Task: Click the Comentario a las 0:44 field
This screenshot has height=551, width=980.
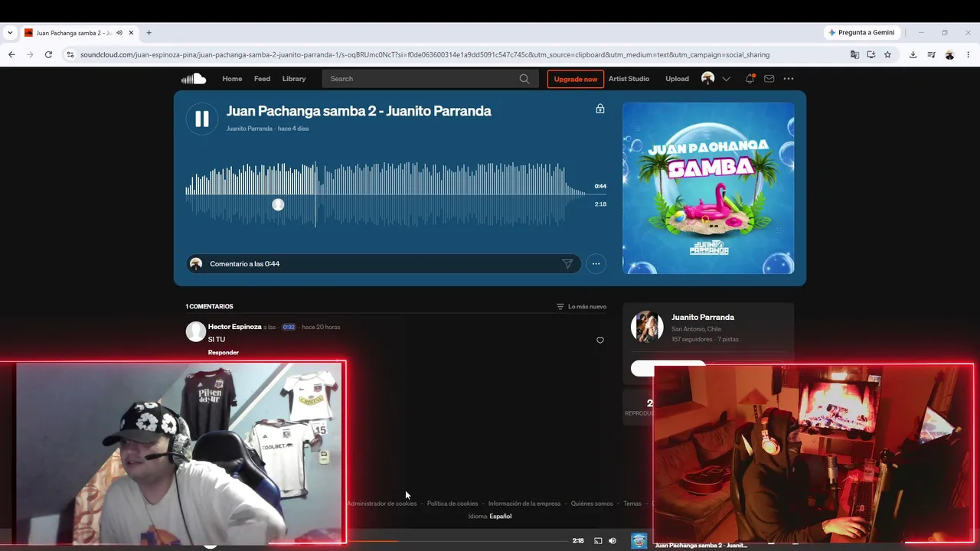Action: point(383,264)
